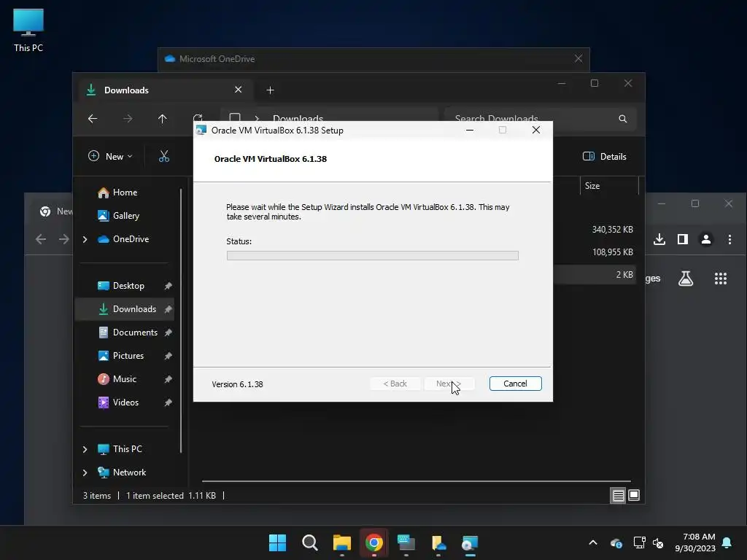Open Chrome three-dot menu
The width and height of the screenshot is (747, 560).
click(729, 239)
